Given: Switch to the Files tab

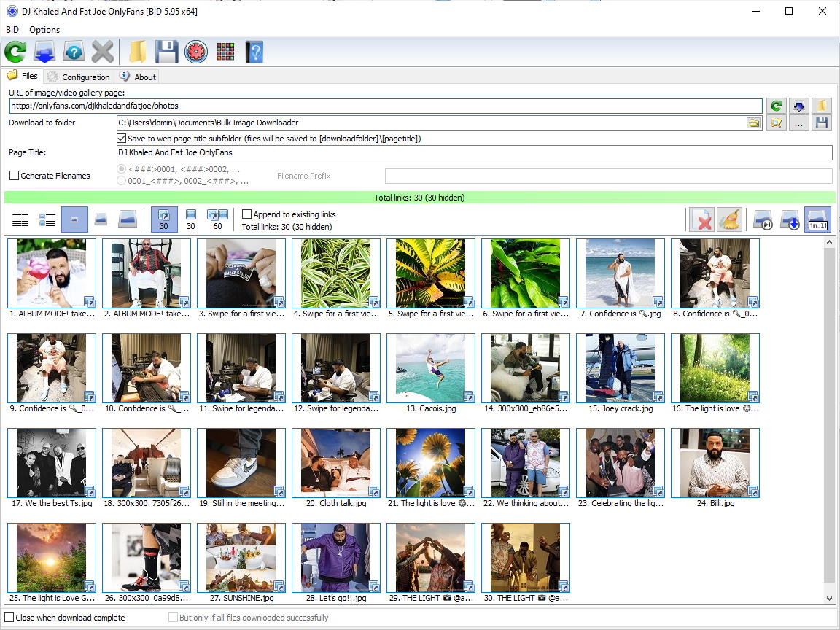Looking at the screenshot, I should (x=23, y=76).
